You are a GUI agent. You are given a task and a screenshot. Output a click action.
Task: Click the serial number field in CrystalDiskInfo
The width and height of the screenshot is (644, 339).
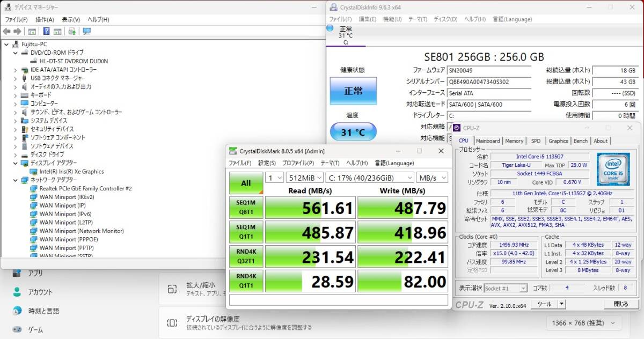489,82
